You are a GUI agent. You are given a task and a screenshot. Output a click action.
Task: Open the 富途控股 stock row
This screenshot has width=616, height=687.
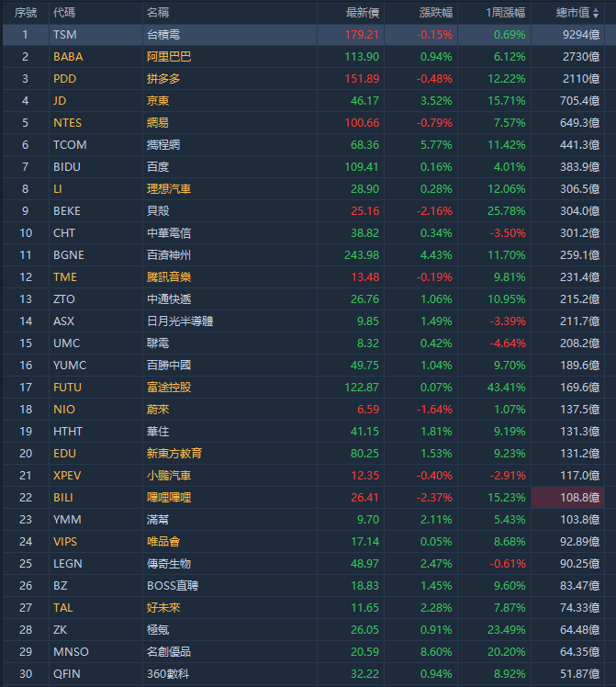click(x=303, y=388)
